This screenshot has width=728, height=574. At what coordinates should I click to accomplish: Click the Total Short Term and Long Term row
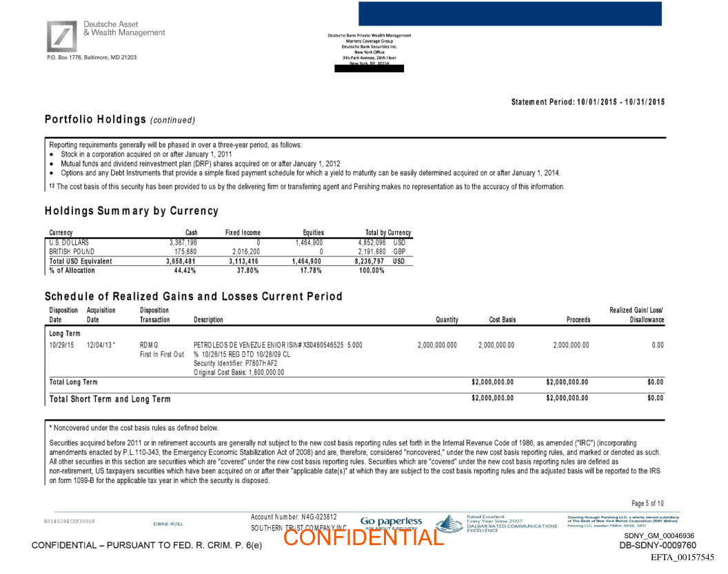point(110,399)
